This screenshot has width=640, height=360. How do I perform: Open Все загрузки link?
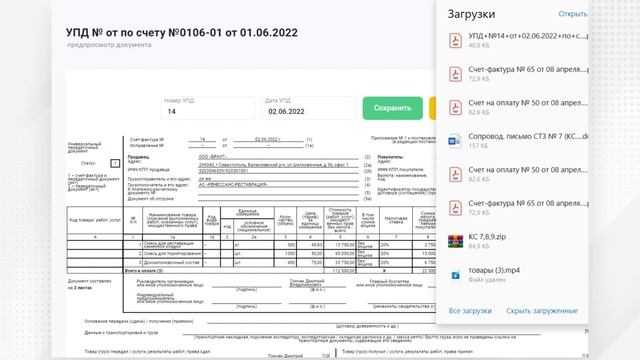470,311
